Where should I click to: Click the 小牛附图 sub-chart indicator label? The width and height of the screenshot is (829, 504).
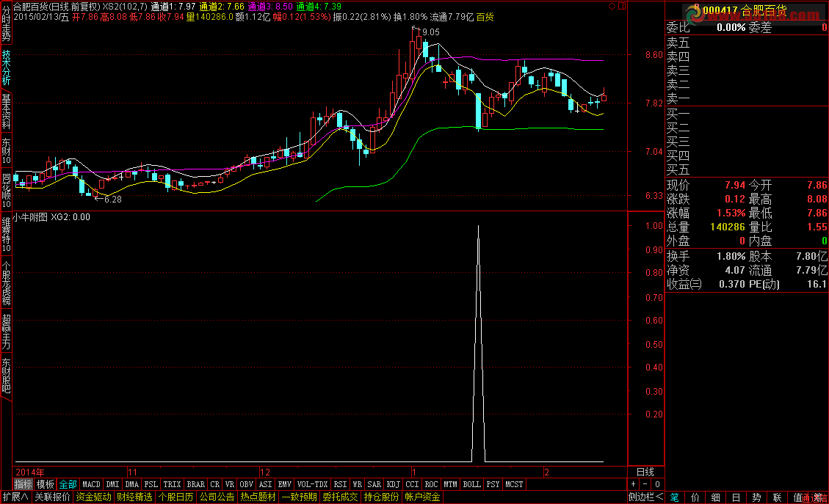(x=30, y=217)
